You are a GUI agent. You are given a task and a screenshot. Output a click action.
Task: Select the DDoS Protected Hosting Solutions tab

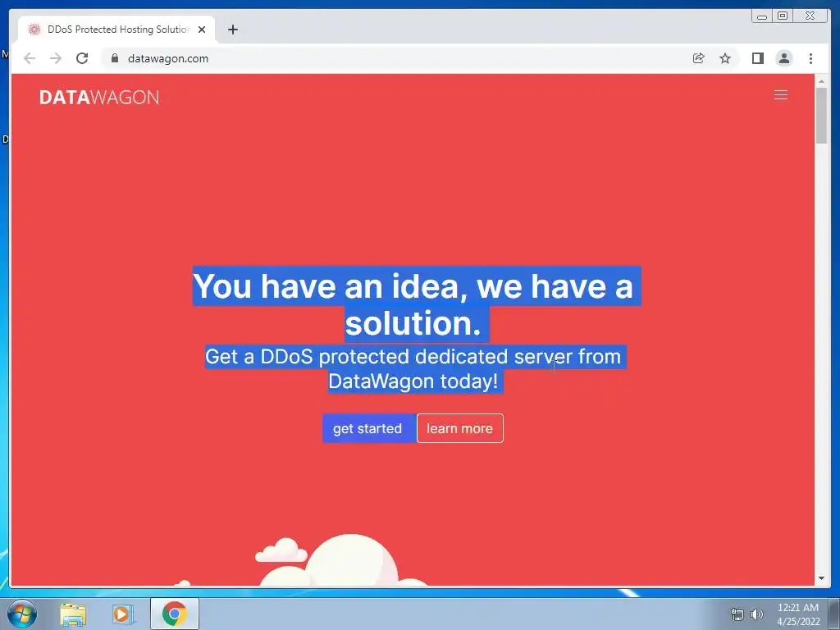pyautogui.click(x=116, y=30)
